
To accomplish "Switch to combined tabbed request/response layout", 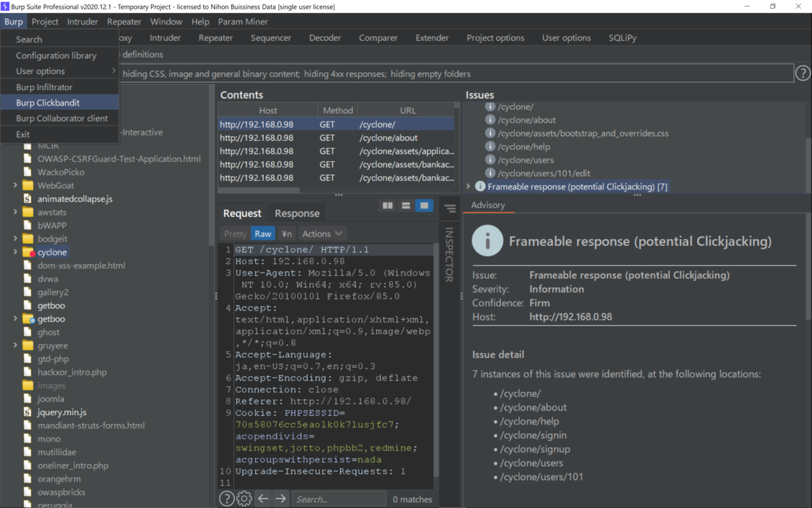I will (x=424, y=205).
